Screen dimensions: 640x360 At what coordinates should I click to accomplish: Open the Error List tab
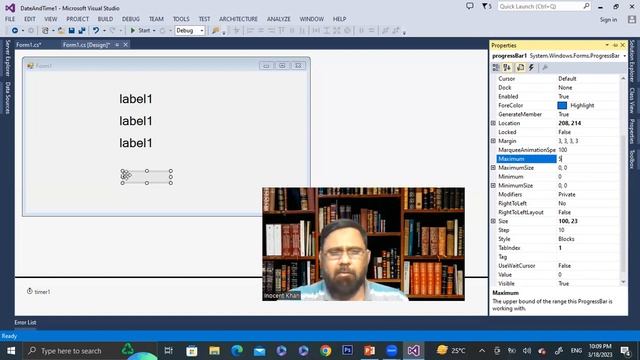point(25,322)
